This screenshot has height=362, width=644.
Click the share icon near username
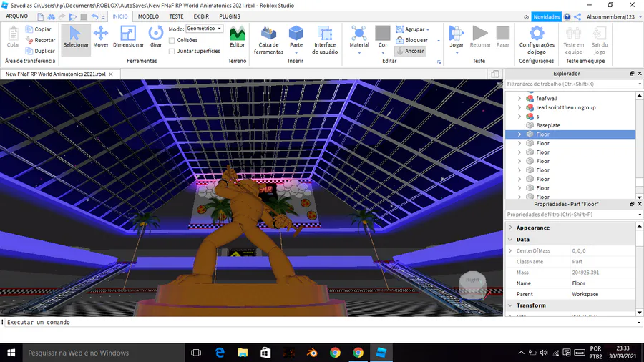[x=577, y=17]
